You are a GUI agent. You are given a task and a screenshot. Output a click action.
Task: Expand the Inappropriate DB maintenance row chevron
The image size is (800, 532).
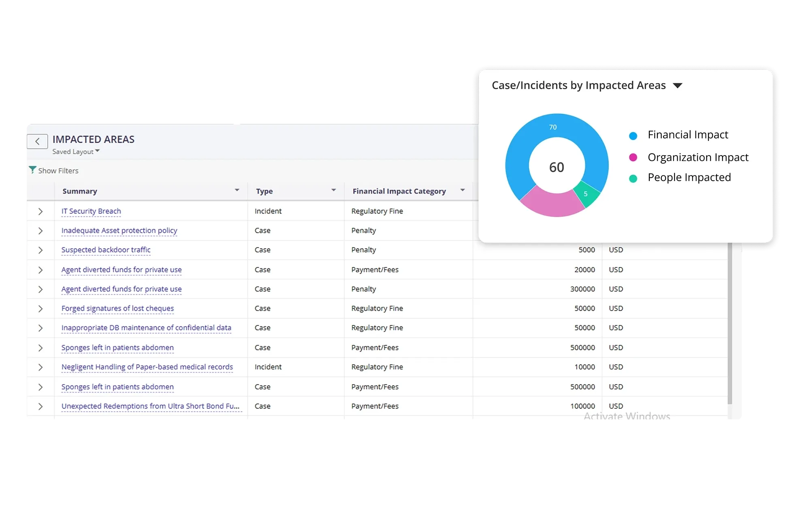pos(41,328)
